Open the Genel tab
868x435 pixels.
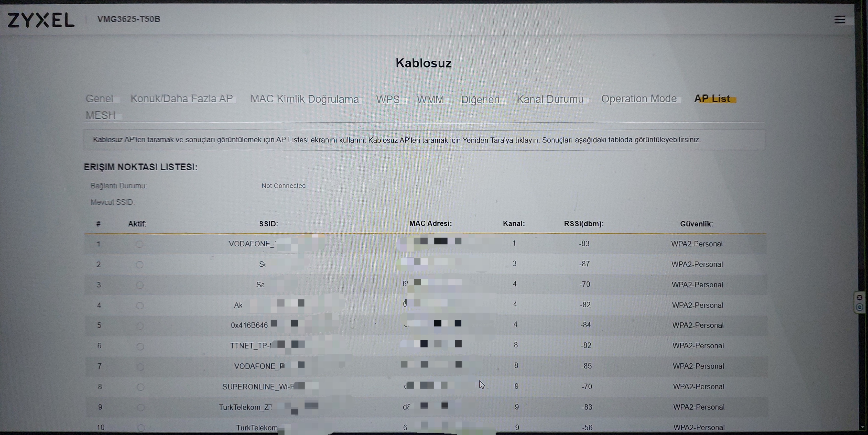tap(99, 99)
